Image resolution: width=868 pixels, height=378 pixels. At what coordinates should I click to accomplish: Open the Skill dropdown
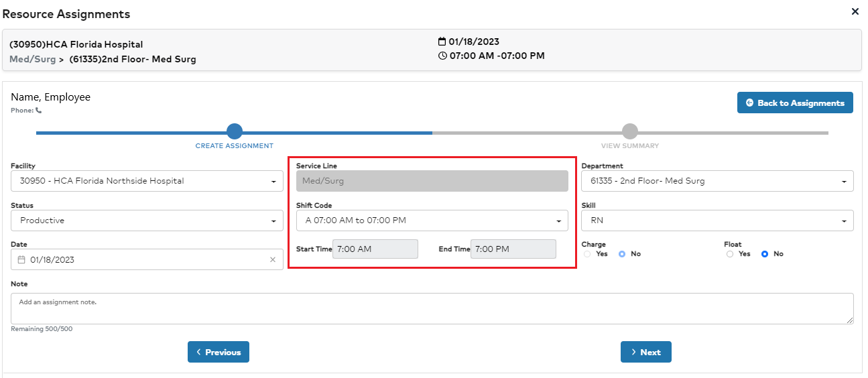(717, 220)
